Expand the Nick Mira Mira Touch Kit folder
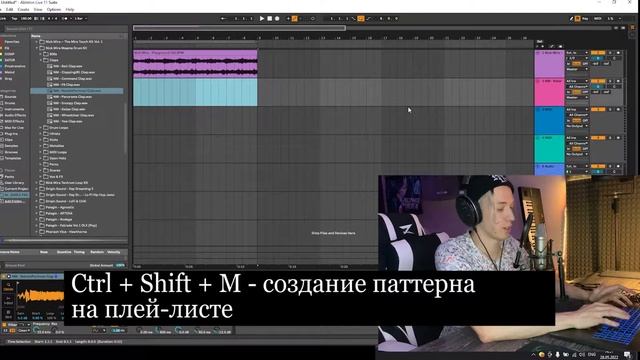640x360 pixels. pyautogui.click(x=37, y=42)
